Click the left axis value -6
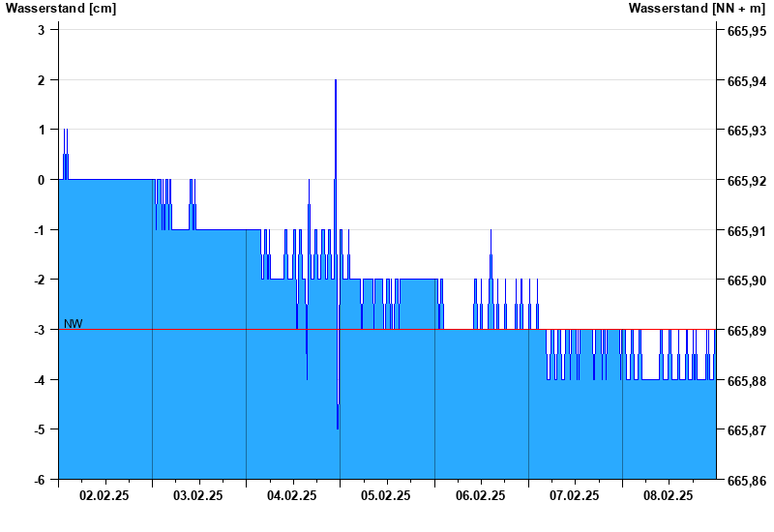 [x=39, y=480]
